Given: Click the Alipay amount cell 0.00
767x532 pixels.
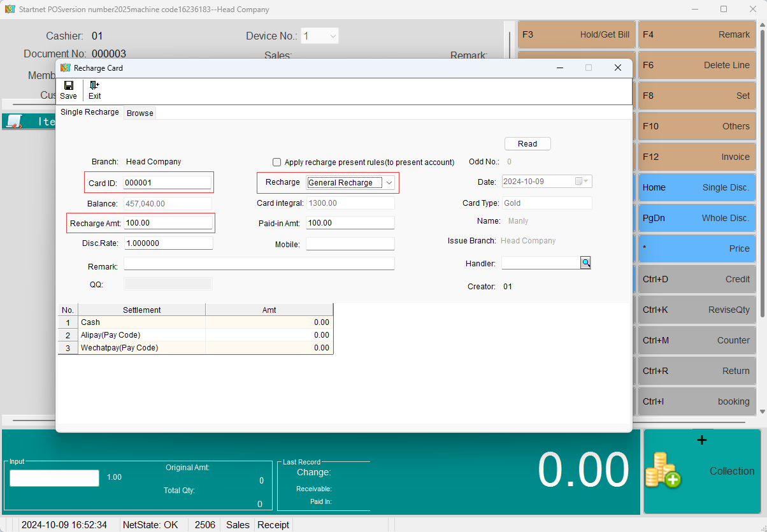Looking at the screenshot, I should click(x=269, y=335).
